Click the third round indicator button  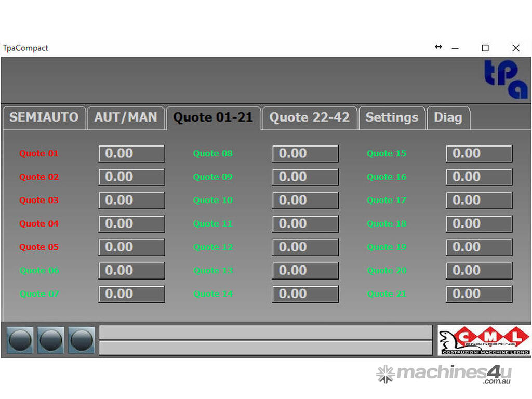pyautogui.click(x=82, y=340)
